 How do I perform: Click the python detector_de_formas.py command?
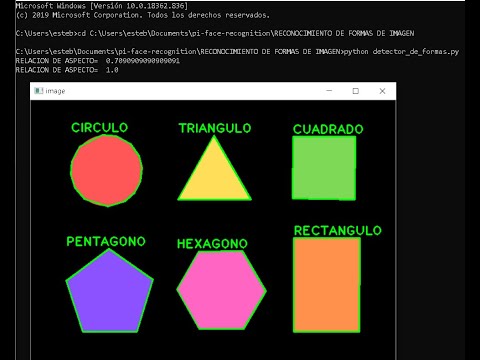[401, 52]
